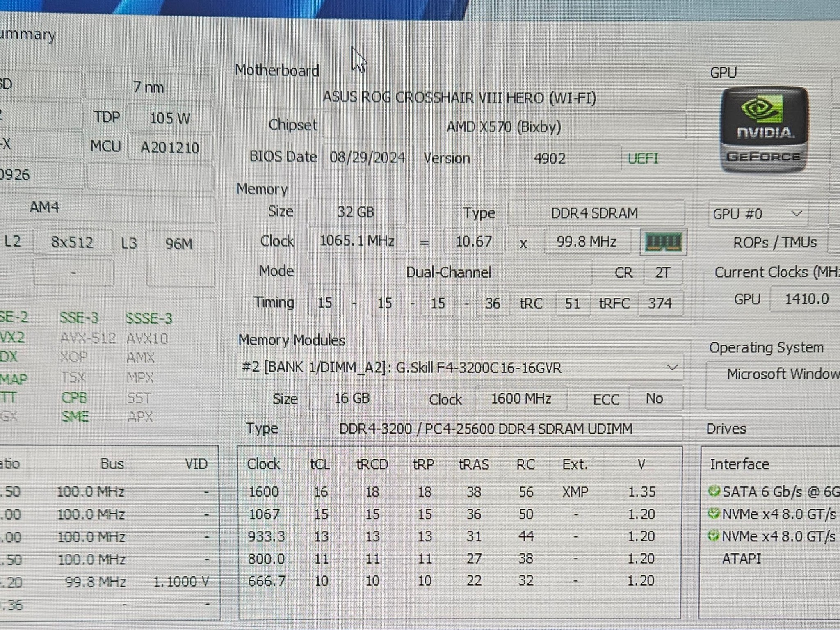
Task: Click the first NVMe x4 drive status icon
Action: [x=714, y=514]
